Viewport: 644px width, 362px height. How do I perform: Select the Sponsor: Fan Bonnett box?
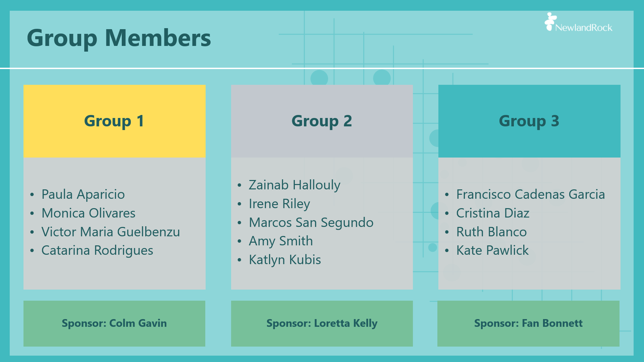pyautogui.click(x=528, y=323)
